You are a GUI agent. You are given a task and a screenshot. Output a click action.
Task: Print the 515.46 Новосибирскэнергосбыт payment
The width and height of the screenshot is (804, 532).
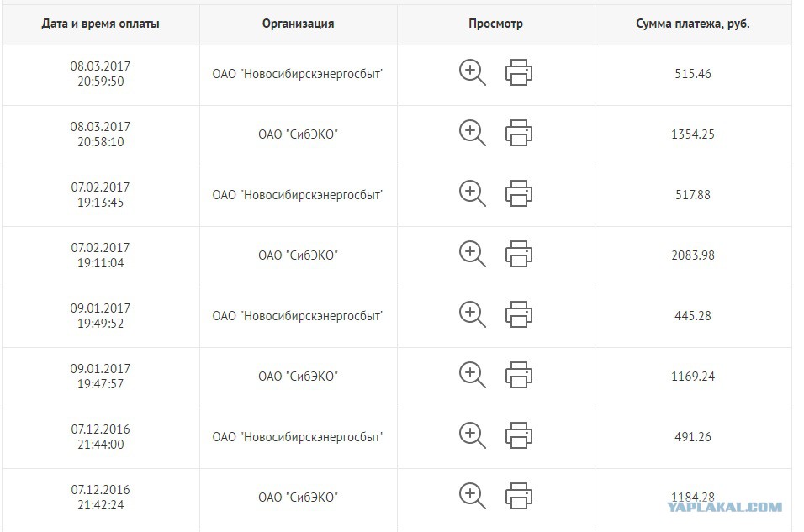tap(519, 72)
